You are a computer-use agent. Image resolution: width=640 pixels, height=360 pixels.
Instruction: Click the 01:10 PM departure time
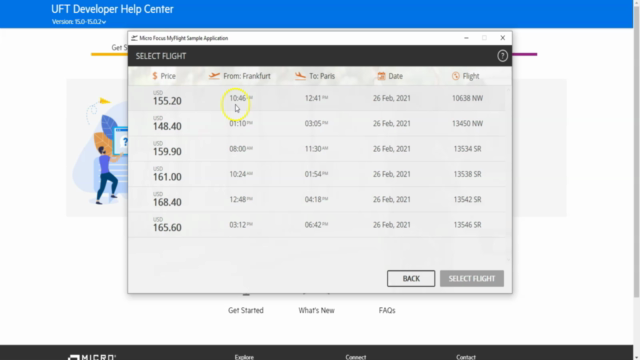241,123
